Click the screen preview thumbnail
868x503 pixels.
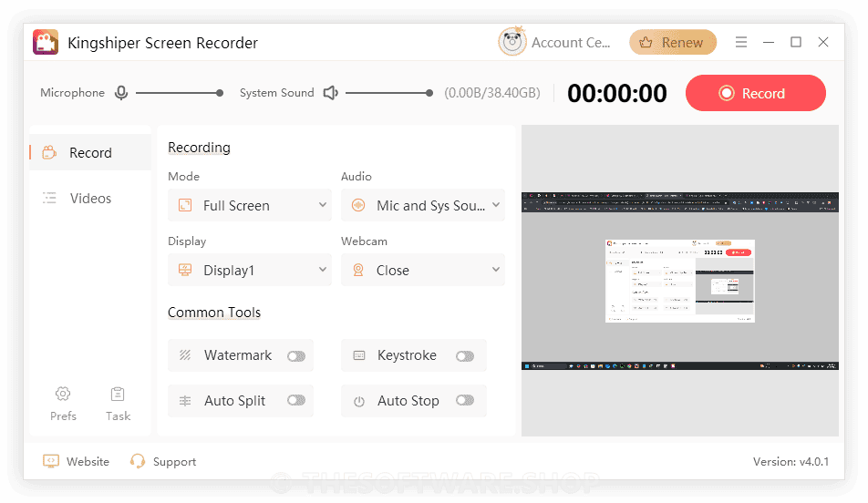click(680, 281)
